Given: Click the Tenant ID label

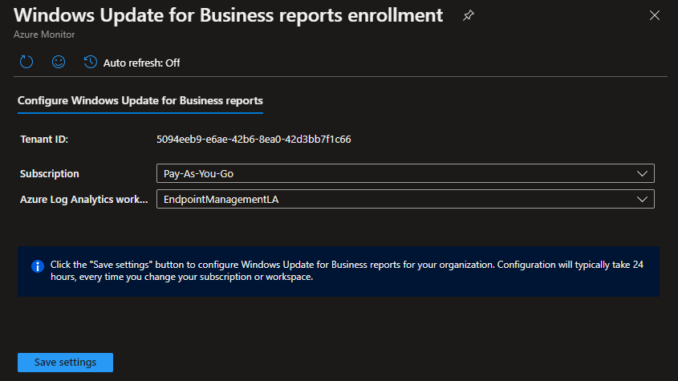Looking at the screenshot, I should 44,139.
